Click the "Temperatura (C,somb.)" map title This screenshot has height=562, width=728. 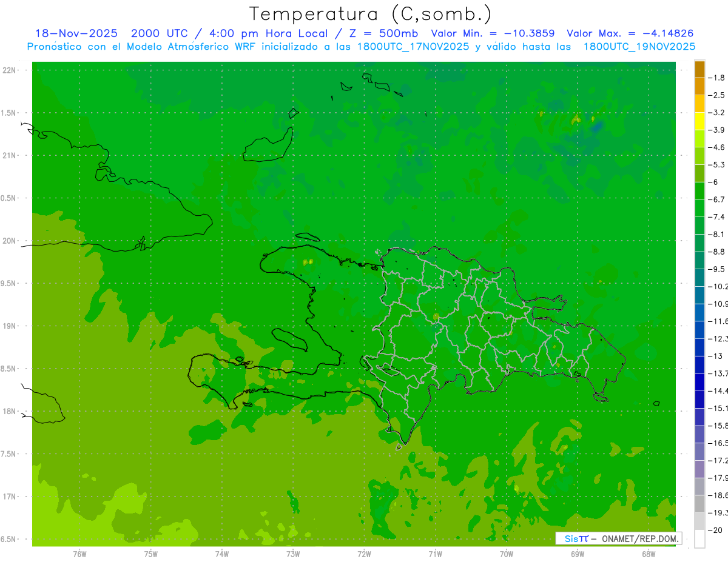click(x=371, y=14)
